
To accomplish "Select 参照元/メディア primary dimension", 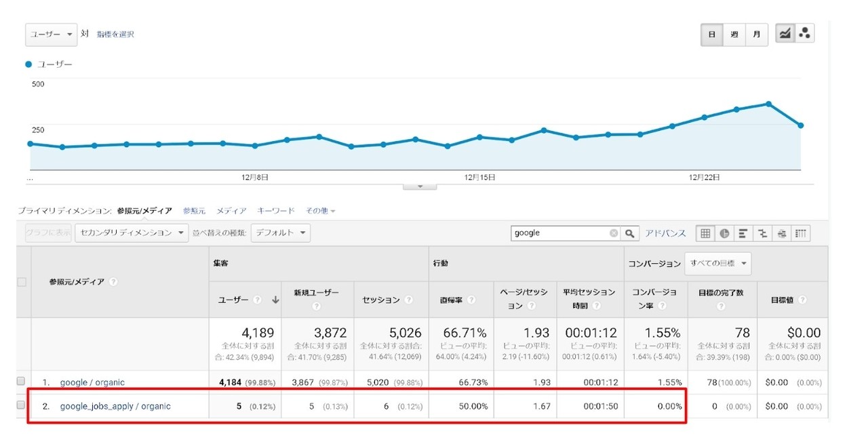I will (x=144, y=212).
